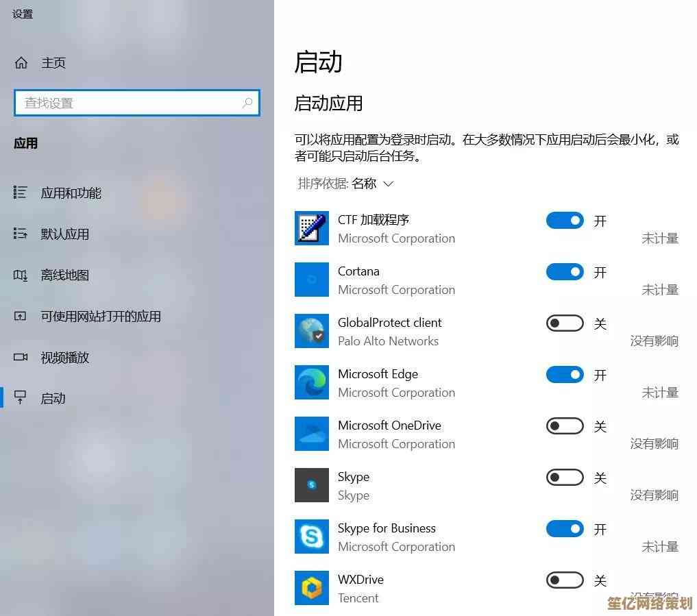Go to 离线地图 settings page
This screenshot has width=697, height=616.
point(64,275)
